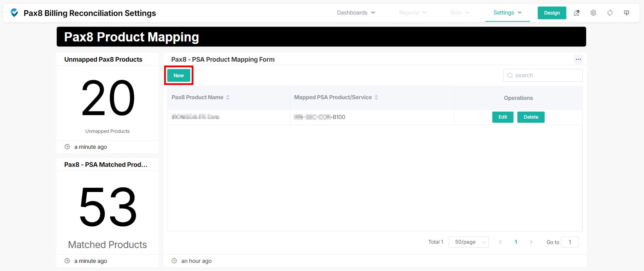Click the refresh data icon
644x271 pixels.
(610, 13)
